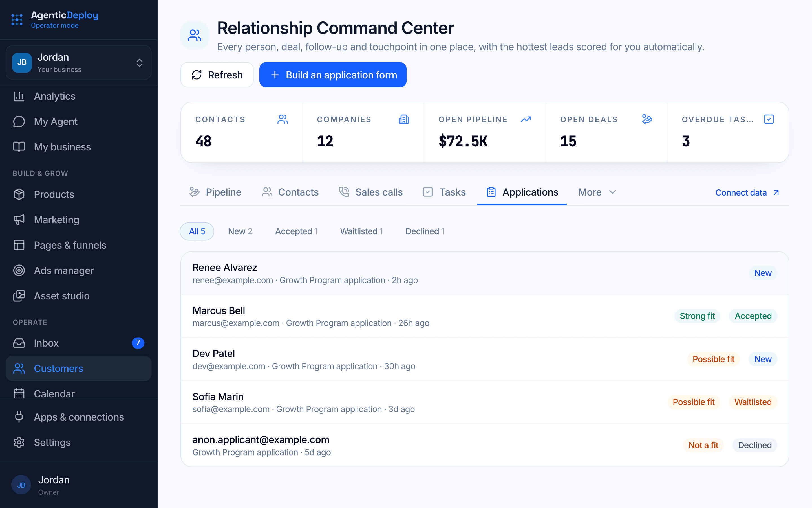The height and width of the screenshot is (508, 812).
Task: Filter applications by Accepted 1
Action: coord(296,231)
